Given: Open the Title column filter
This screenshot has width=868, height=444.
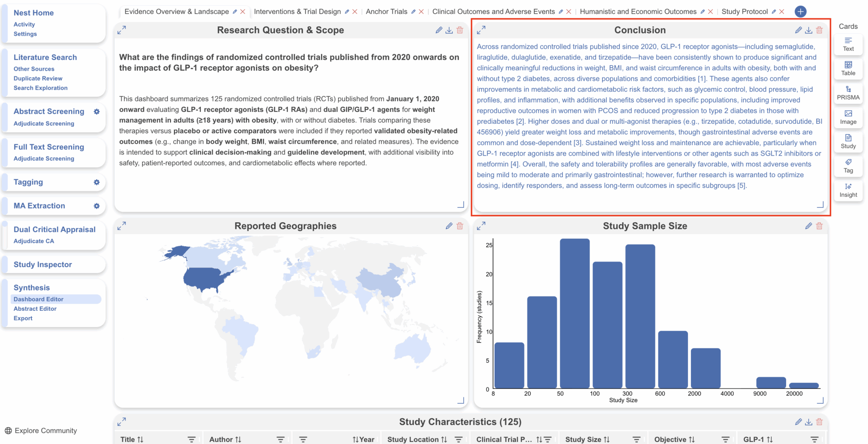Looking at the screenshot, I should coord(192,440).
